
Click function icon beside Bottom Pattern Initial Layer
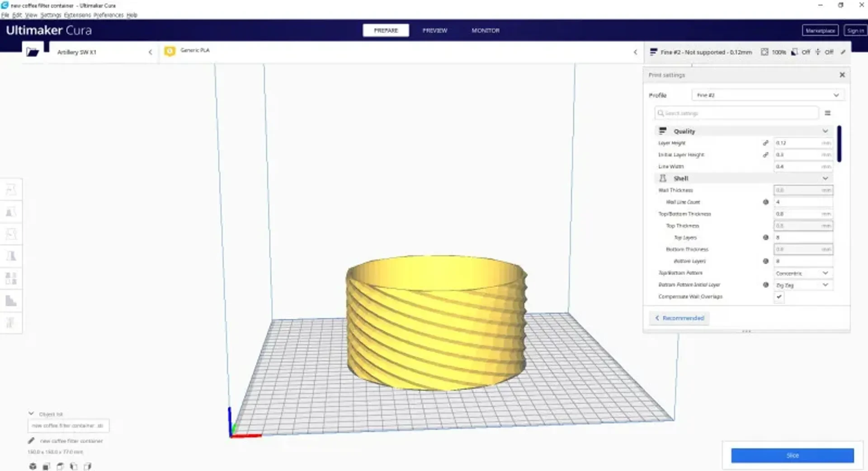[x=766, y=285]
